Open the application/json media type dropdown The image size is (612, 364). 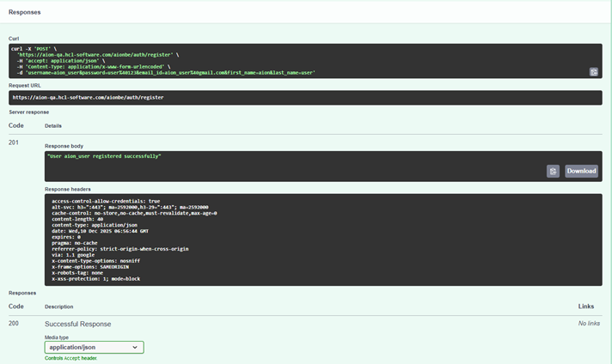point(94,347)
